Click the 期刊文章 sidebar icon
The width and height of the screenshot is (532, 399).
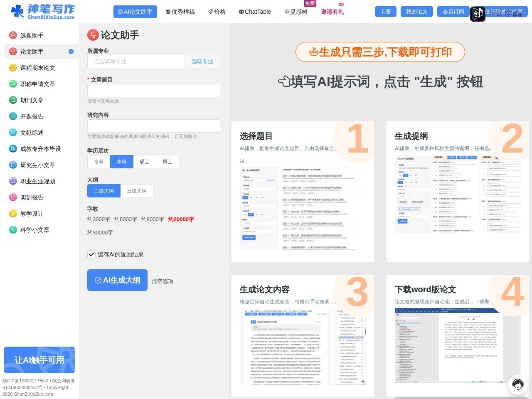click(x=13, y=100)
